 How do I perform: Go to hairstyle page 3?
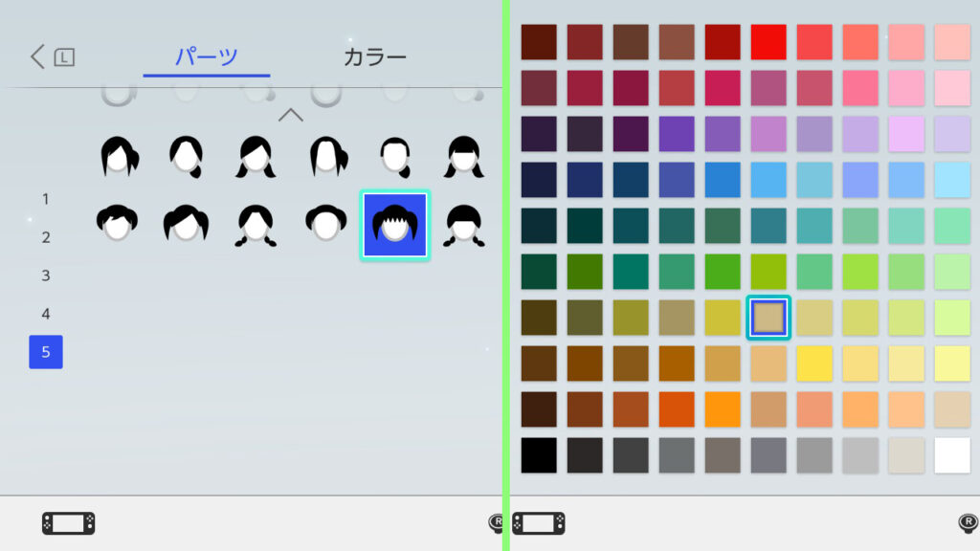(x=46, y=275)
